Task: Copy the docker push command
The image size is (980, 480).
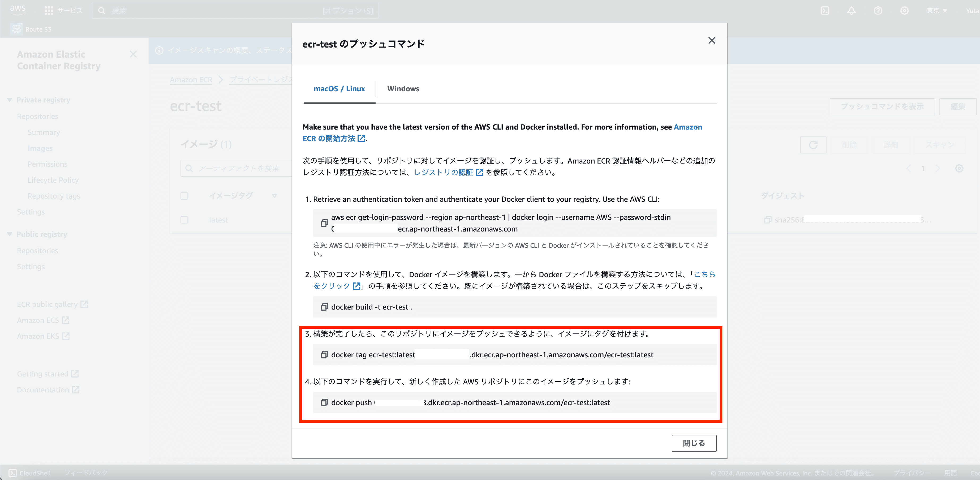Action: coord(324,403)
